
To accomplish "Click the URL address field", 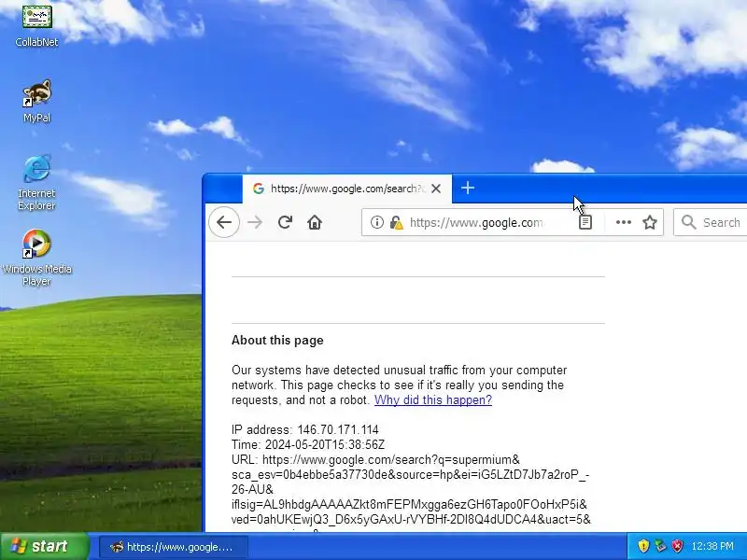I will (476, 222).
